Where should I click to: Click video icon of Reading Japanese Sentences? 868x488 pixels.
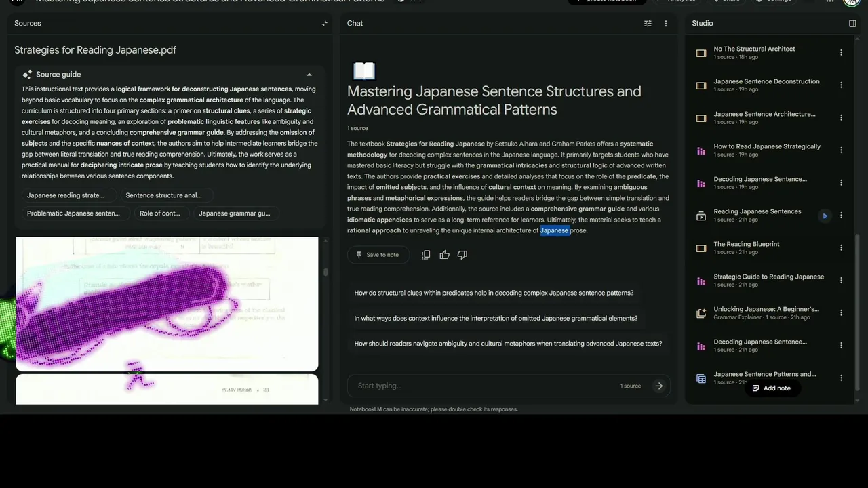click(701, 216)
